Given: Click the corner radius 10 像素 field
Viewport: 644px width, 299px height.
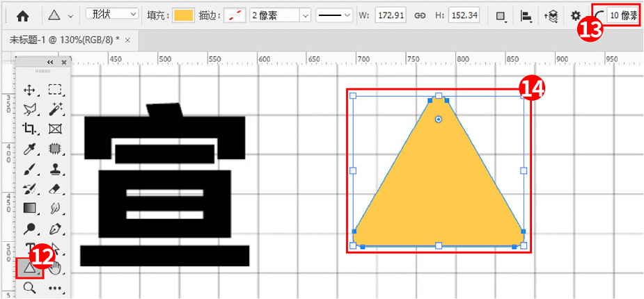Looking at the screenshot, I should pos(622,15).
